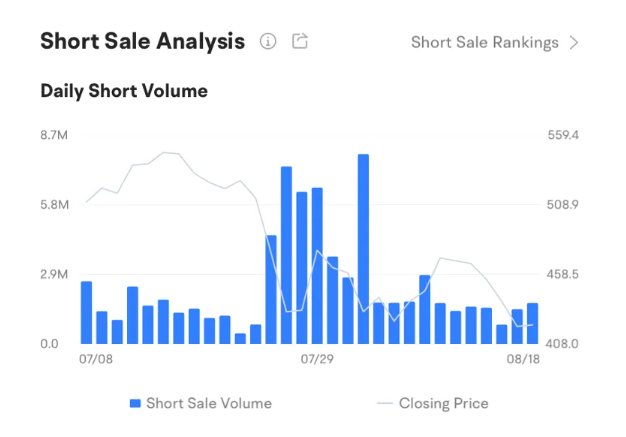Click the 2.9M volume axis label

54,274
